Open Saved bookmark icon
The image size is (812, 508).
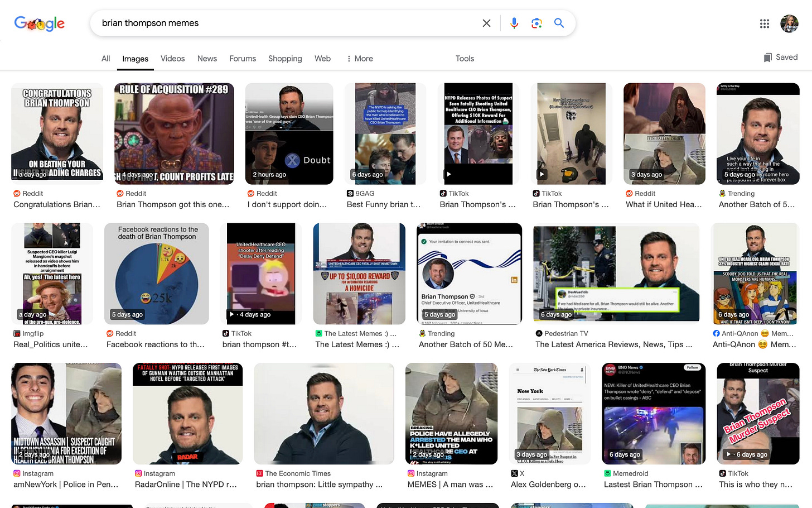(x=767, y=57)
